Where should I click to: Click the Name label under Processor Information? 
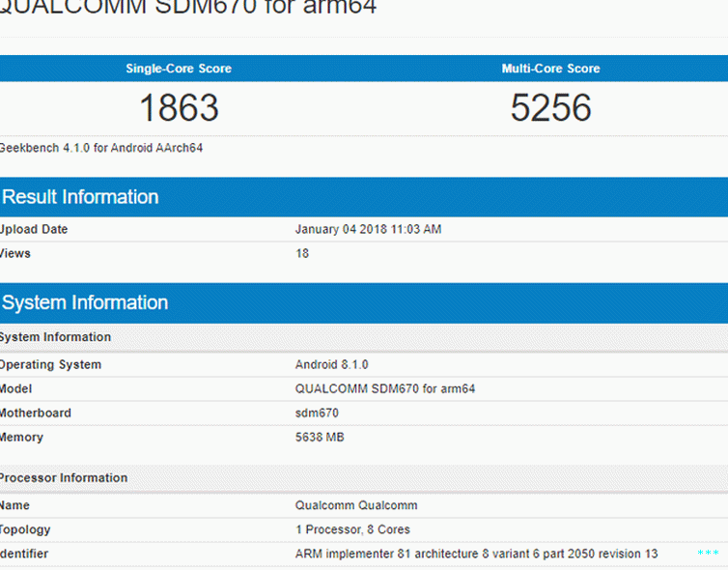tap(14, 505)
